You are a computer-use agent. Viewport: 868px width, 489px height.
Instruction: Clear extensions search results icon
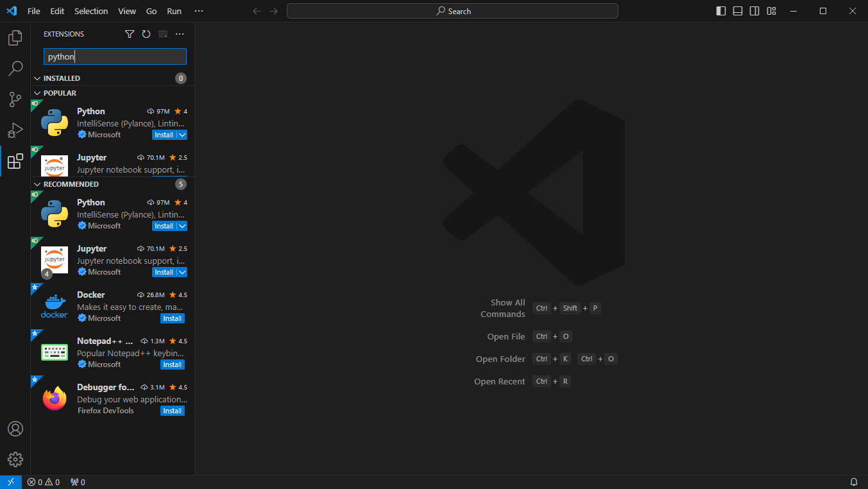163,34
